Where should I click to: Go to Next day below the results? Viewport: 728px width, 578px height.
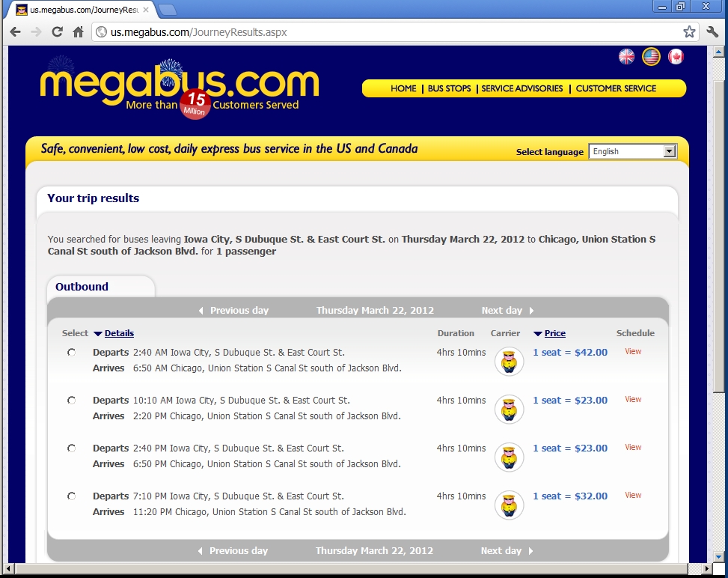click(507, 550)
